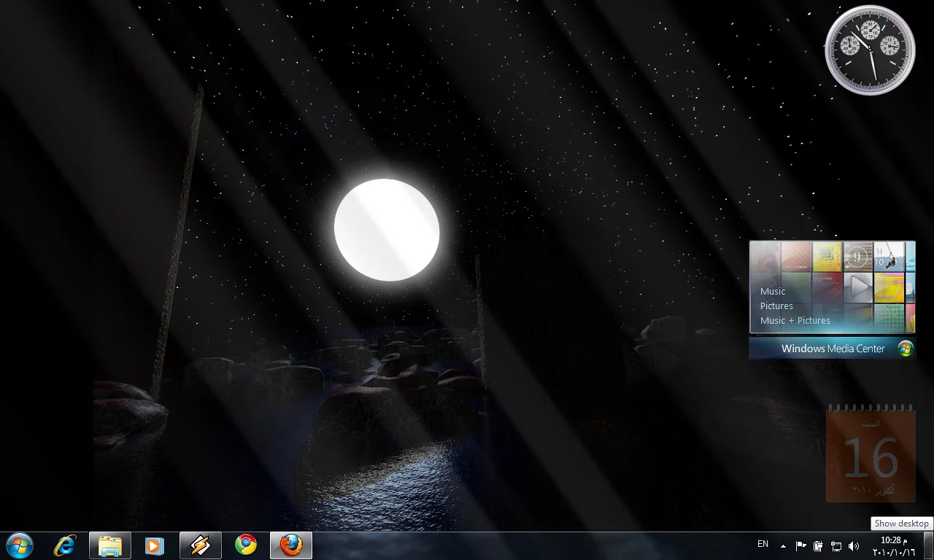Open the Action Center flag icon
The height and width of the screenshot is (560, 934).
(x=800, y=545)
